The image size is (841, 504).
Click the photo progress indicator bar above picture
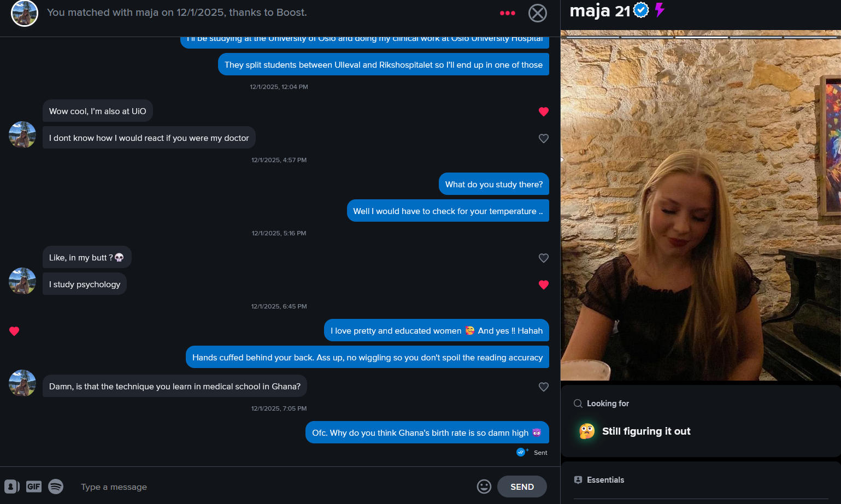[x=701, y=37]
